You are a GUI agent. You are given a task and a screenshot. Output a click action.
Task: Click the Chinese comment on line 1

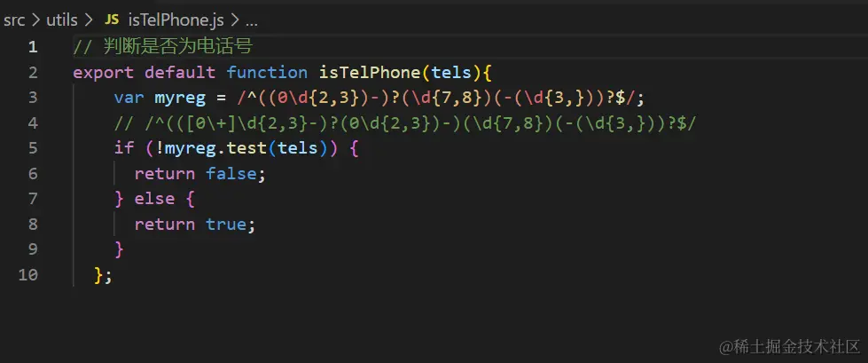pos(163,47)
